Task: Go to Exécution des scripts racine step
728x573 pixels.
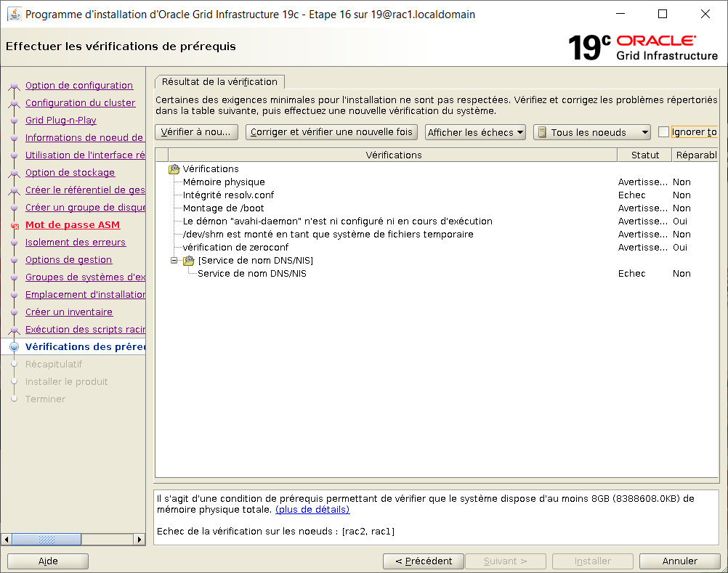Action: coord(85,330)
